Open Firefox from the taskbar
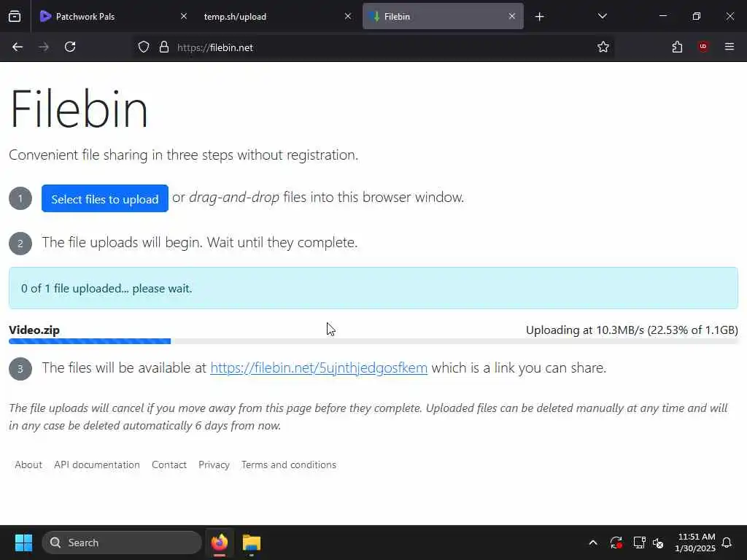The width and height of the screenshot is (747, 560). [x=220, y=542]
